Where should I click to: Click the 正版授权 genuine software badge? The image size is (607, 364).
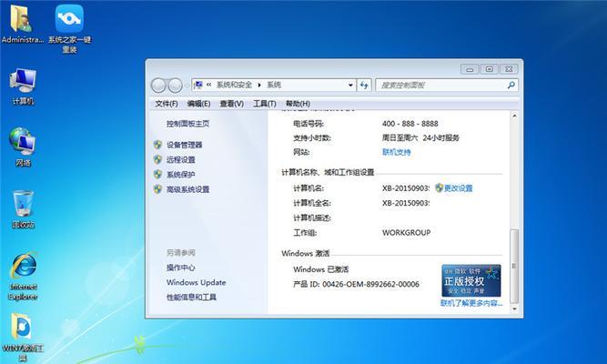coord(471,281)
